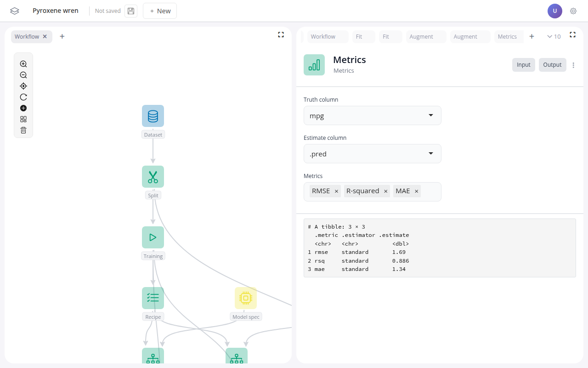Viewport: 588px width, 368px height.
Task: Add a node with the black plus icon
Action: [23, 108]
